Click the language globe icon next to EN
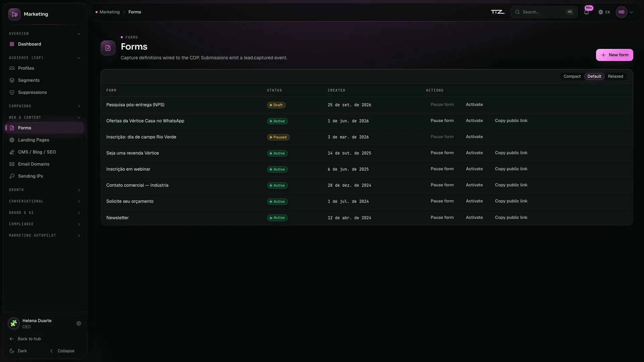The image size is (644, 362). pyautogui.click(x=601, y=12)
